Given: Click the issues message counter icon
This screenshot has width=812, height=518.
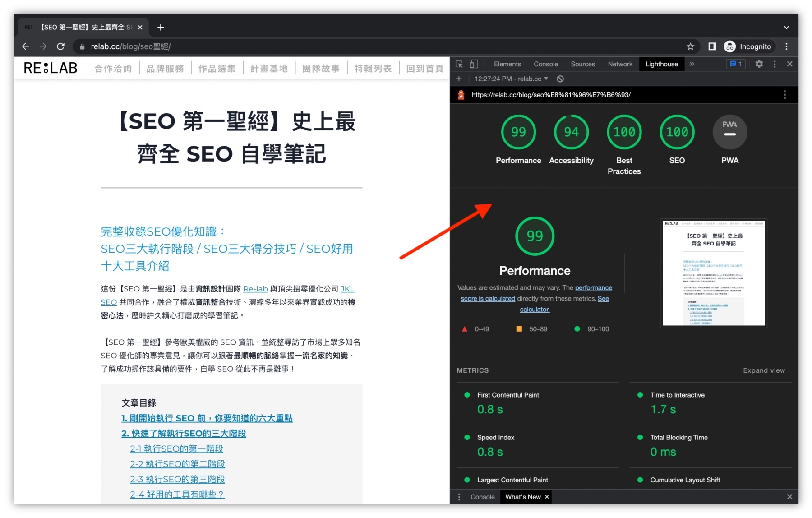Looking at the screenshot, I should click(735, 64).
